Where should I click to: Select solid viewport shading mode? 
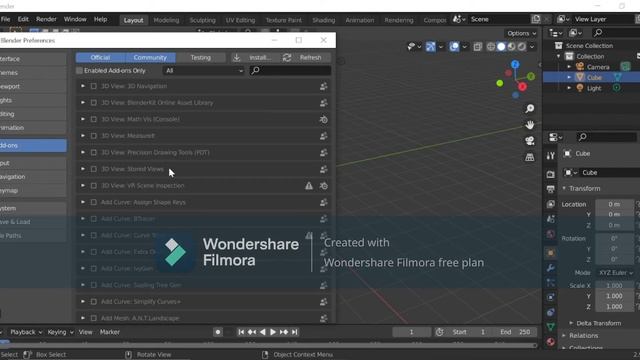(501, 47)
